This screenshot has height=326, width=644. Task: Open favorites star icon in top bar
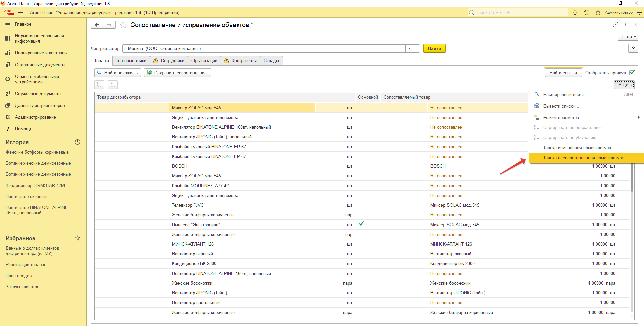pyautogui.click(x=598, y=13)
